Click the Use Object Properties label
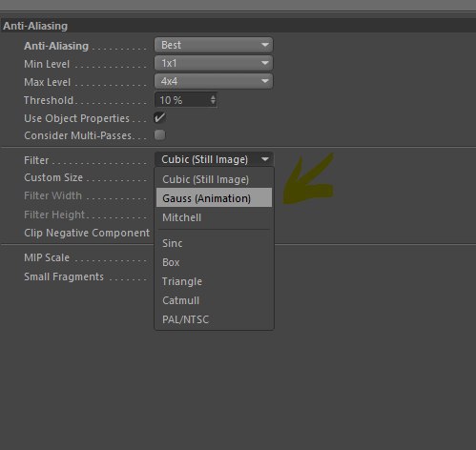Screen dimensions: 476x450 click(76, 118)
